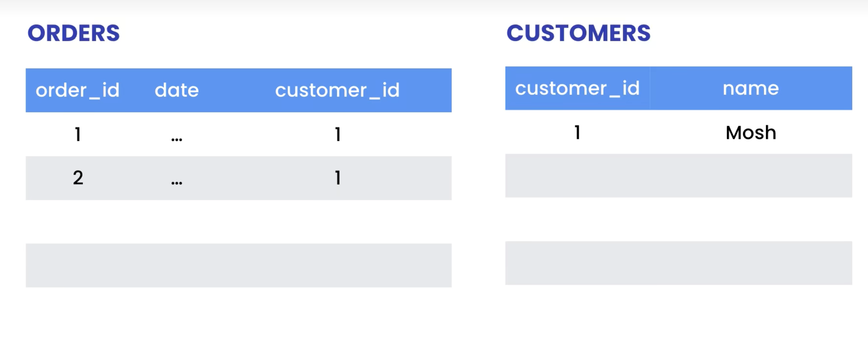The height and width of the screenshot is (350, 868).
Task: Select the bottom gray row in Customers
Action: tap(678, 263)
